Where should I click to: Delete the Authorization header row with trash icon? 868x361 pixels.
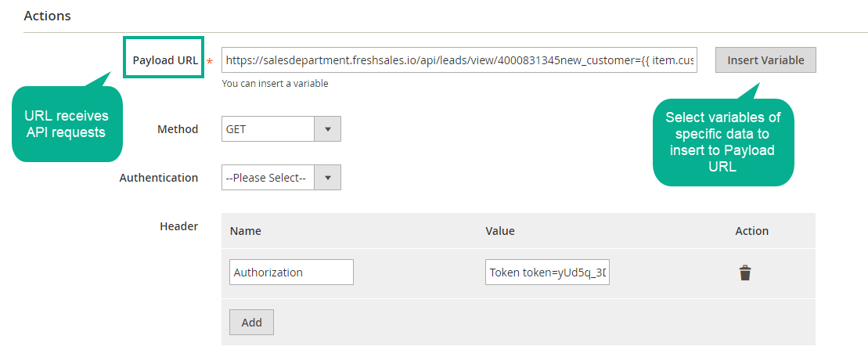pyautogui.click(x=745, y=273)
